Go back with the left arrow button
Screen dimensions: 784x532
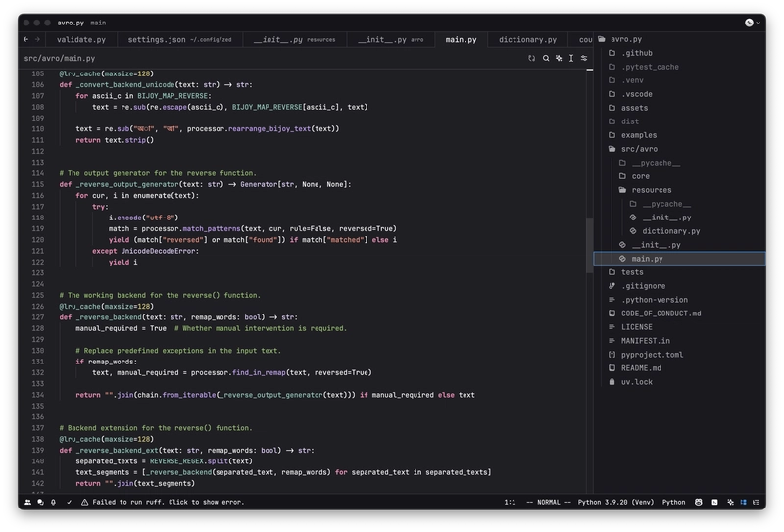click(x=26, y=39)
